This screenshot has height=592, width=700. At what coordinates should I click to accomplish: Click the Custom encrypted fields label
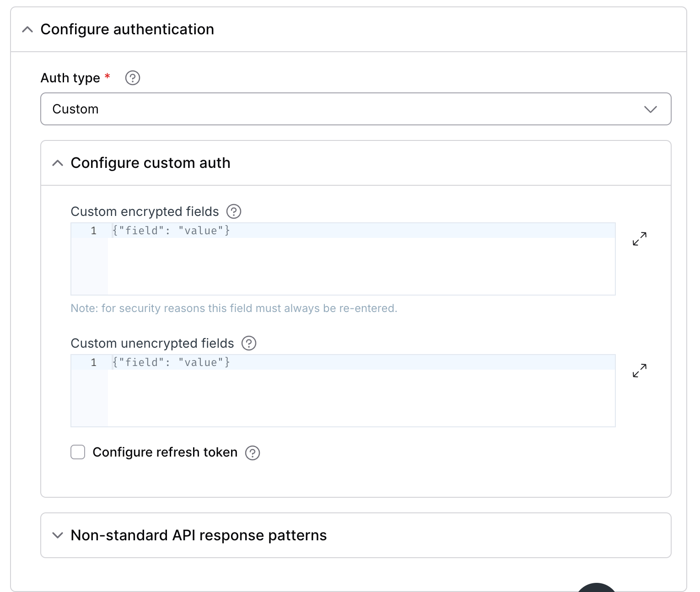[145, 211]
